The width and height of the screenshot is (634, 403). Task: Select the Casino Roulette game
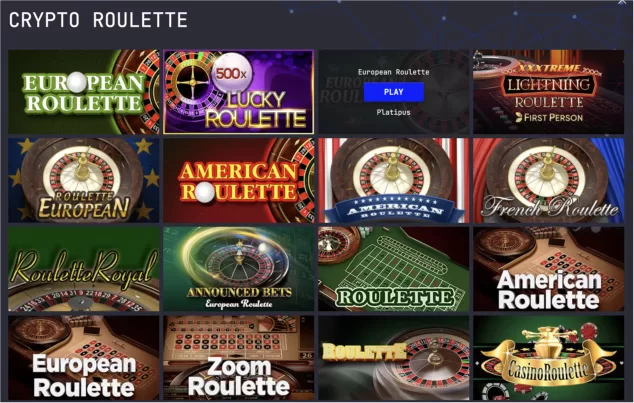point(549,358)
